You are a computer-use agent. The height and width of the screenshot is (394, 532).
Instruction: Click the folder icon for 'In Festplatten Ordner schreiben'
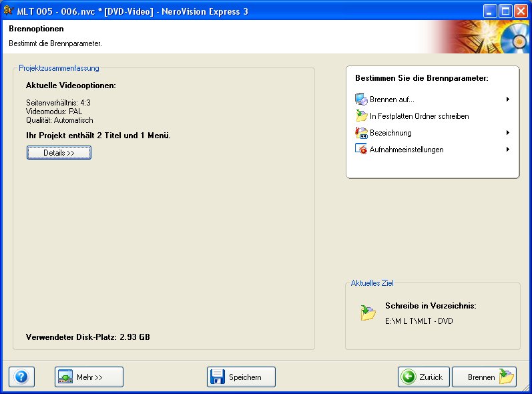[x=361, y=116]
